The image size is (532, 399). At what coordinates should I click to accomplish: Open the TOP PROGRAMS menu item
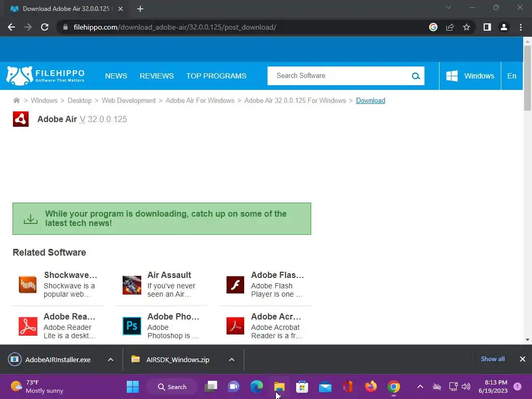click(x=216, y=76)
